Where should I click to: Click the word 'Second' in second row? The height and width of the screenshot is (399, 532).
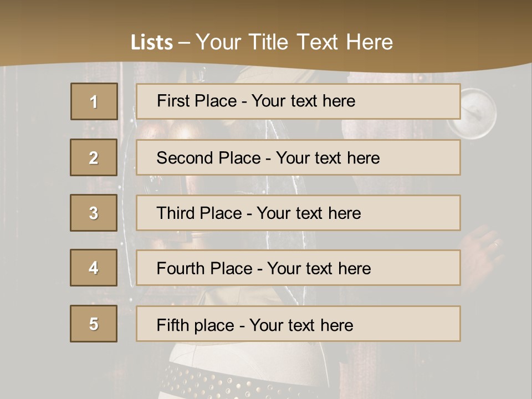185,158
